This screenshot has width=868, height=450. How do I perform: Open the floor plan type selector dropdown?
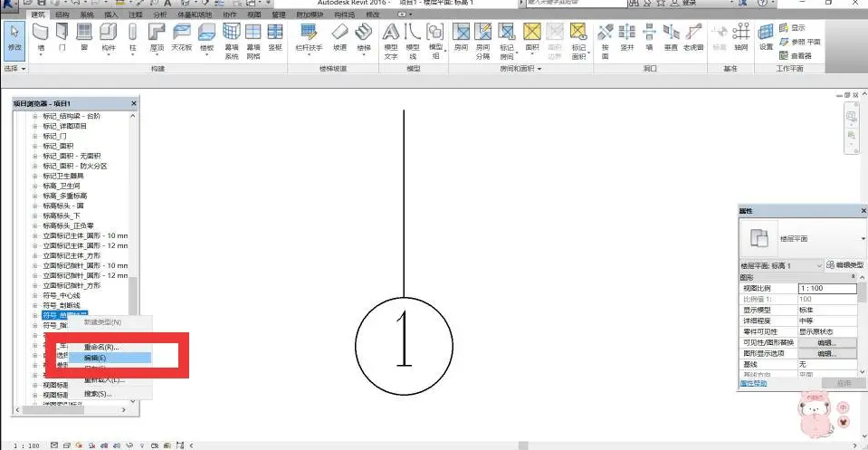tap(863, 238)
